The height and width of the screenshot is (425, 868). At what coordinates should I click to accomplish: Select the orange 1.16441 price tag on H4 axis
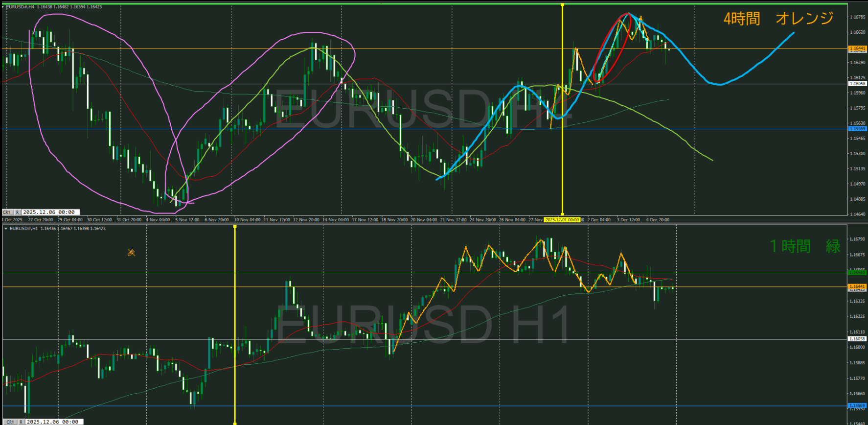pyautogui.click(x=857, y=48)
